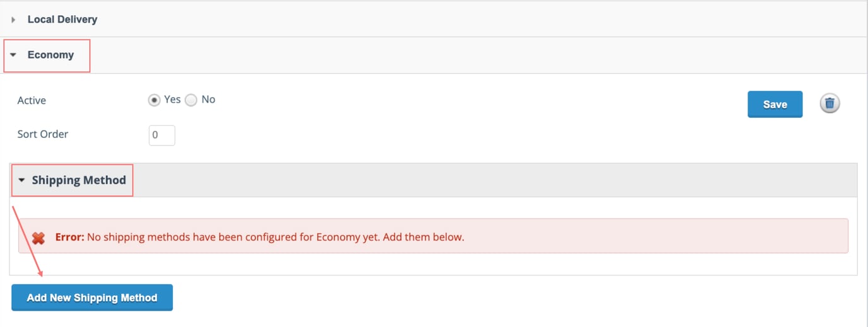This screenshot has height=327, width=868.
Task: Click the Active field label
Action: pyautogui.click(x=32, y=100)
